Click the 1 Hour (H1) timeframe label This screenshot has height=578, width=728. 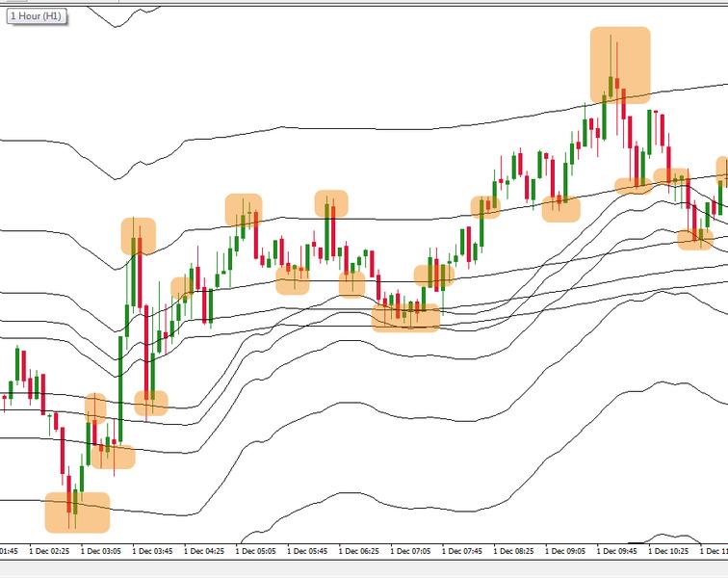coord(36,16)
